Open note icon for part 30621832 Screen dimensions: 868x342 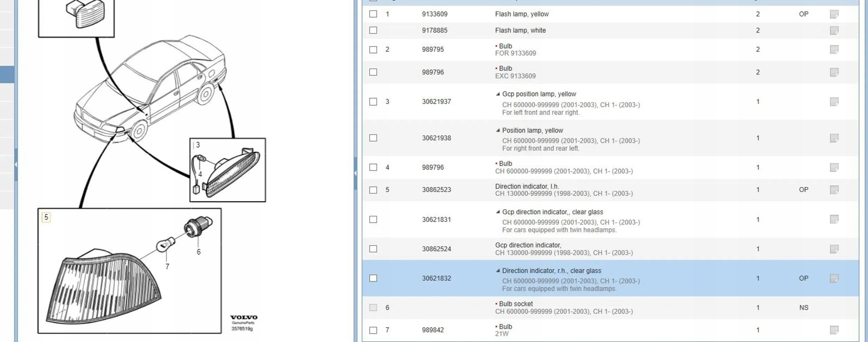(834, 278)
